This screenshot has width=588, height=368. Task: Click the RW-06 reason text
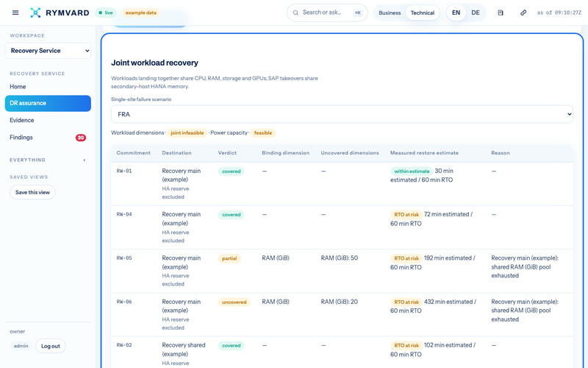(x=525, y=311)
